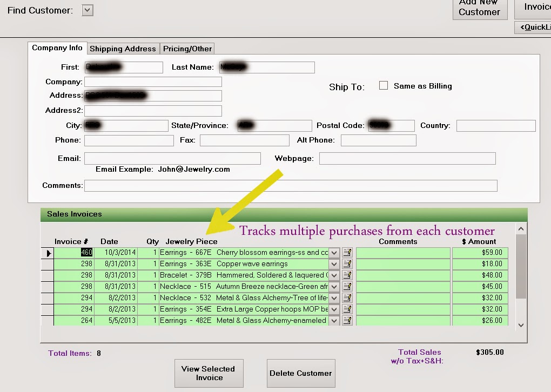
Task: Expand jewelry piece dropdown for Earrings 482E
Action: (x=334, y=320)
